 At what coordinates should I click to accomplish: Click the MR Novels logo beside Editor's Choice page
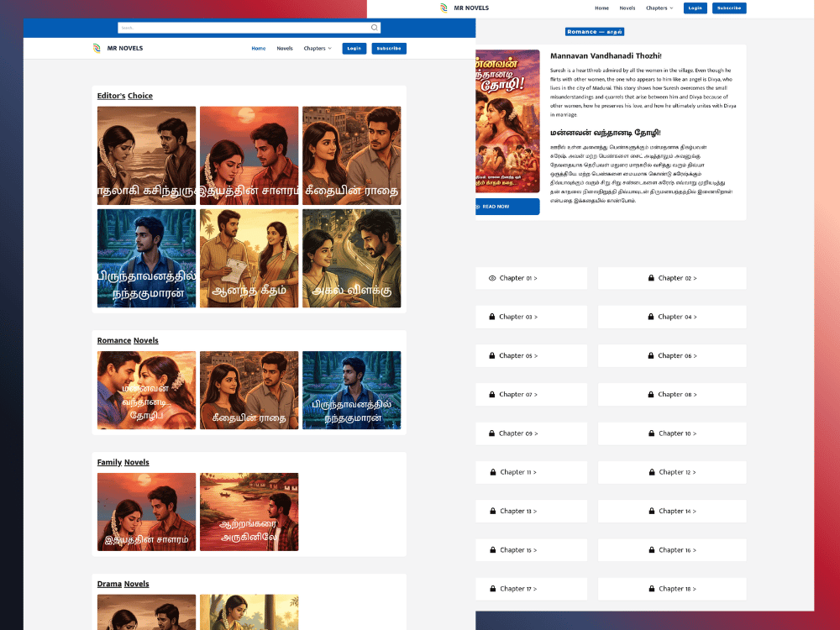tap(97, 49)
